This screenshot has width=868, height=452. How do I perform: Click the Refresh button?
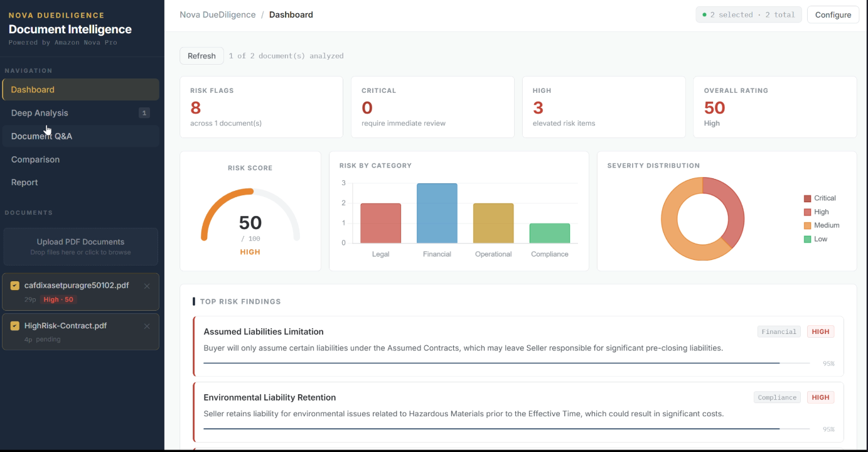click(201, 56)
